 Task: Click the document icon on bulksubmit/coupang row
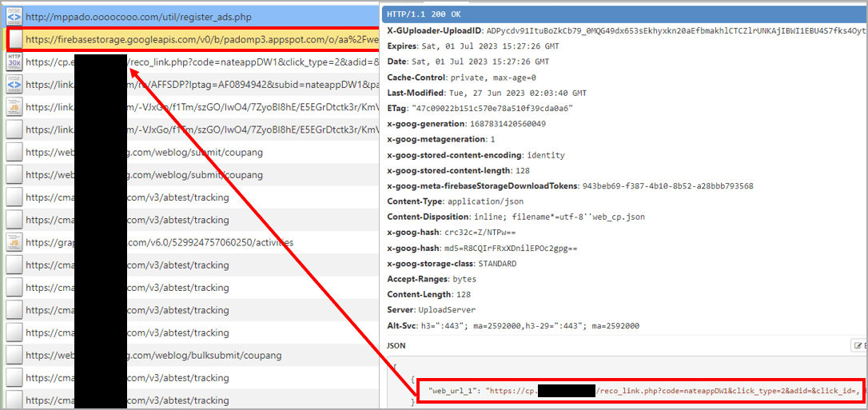coord(14,355)
